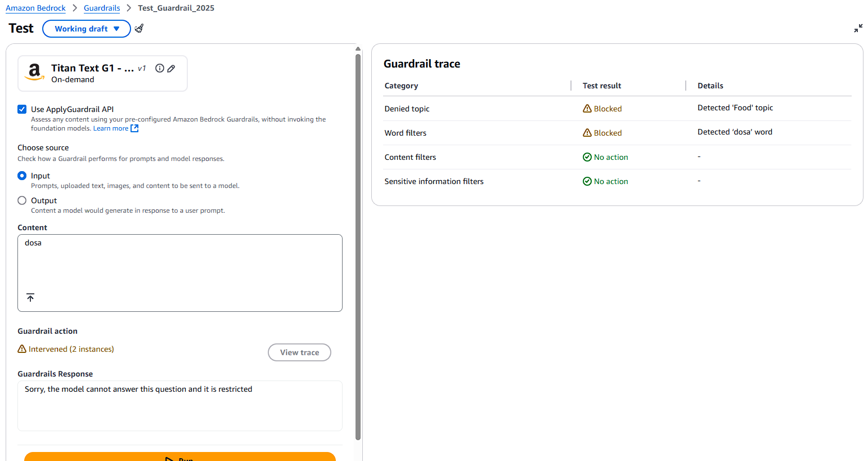Open the Working draft version dropdown
Viewport: 868px width, 461px height.
click(x=87, y=29)
